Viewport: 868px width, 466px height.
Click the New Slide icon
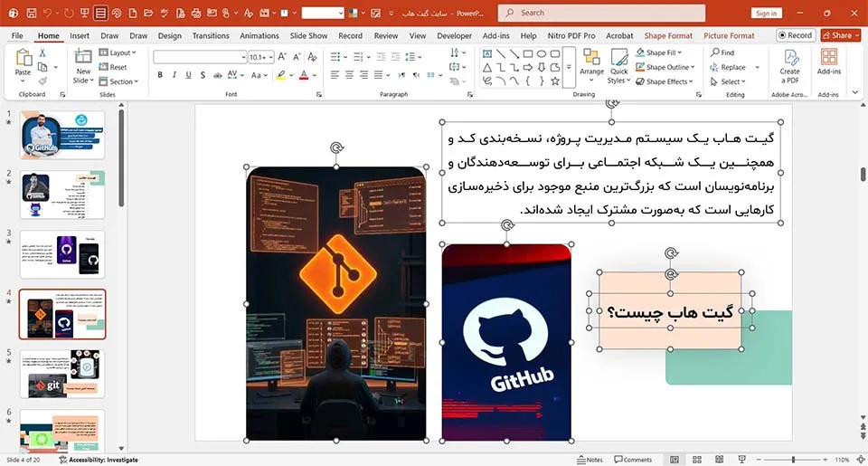(x=83, y=56)
